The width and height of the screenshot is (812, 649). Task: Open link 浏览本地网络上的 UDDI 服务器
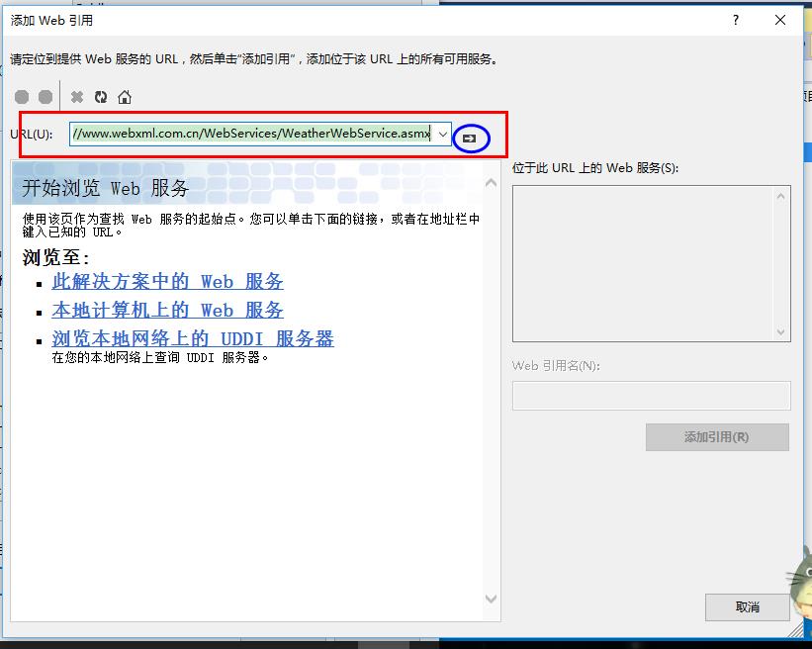click(193, 338)
